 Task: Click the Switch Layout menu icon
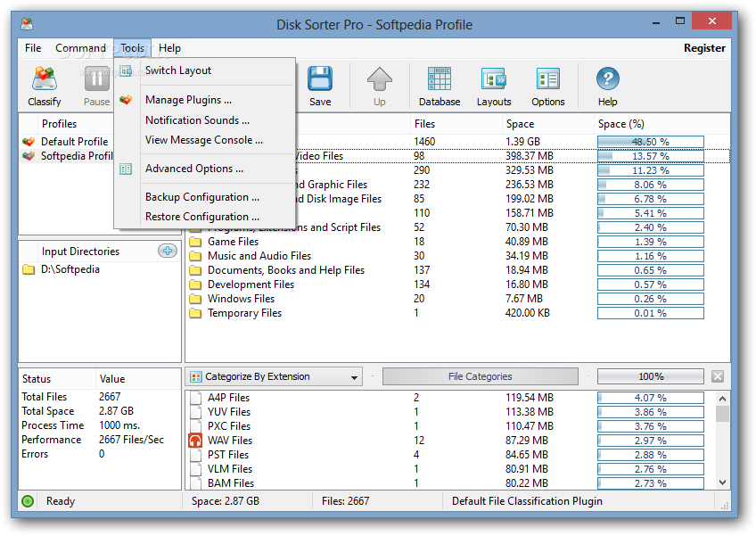[126, 71]
